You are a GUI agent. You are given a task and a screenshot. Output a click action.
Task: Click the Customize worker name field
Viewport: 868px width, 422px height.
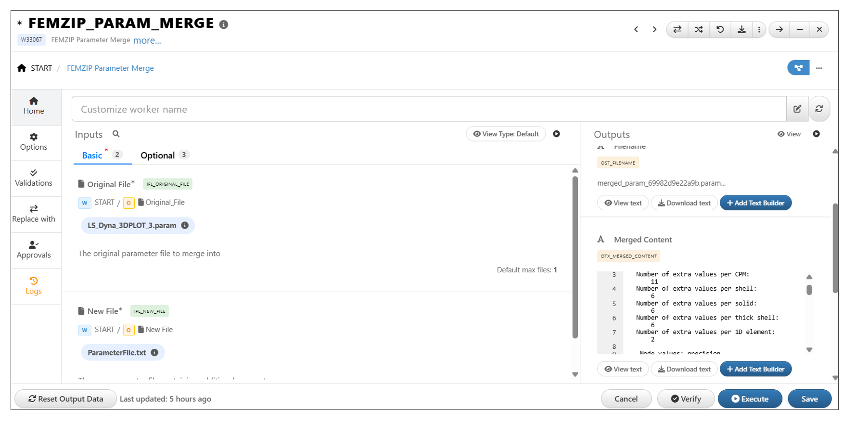(428, 109)
